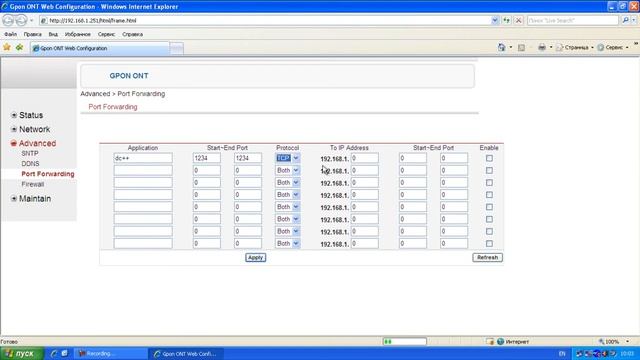This screenshot has height=360, width=640.
Task: Click the page loading progress bar in status bar
Action: 404,341
